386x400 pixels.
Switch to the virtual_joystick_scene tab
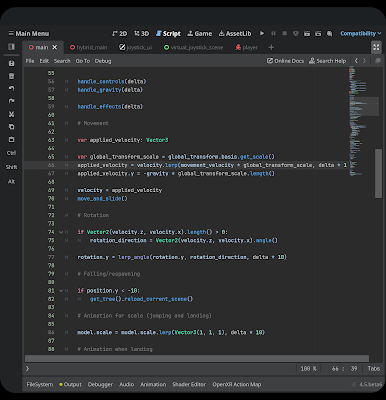click(x=193, y=47)
